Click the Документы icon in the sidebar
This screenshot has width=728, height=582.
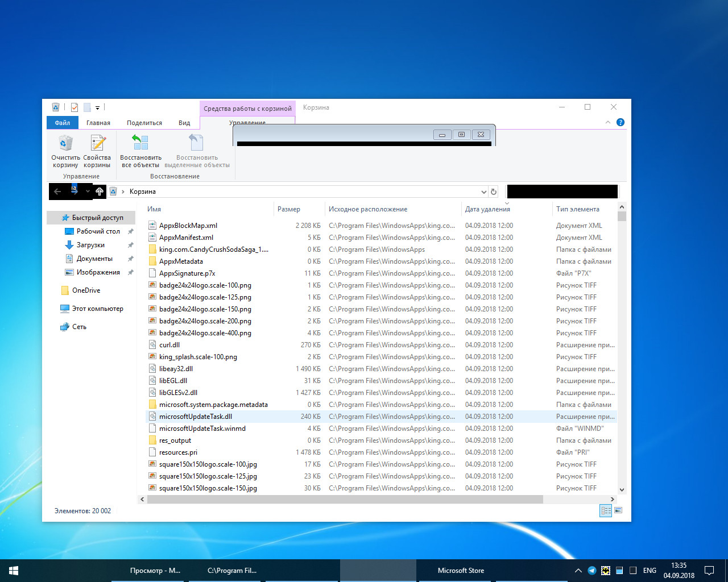(69, 259)
